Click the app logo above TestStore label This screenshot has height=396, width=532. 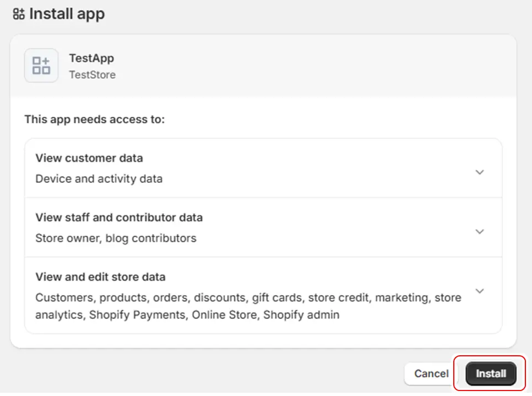(41, 64)
